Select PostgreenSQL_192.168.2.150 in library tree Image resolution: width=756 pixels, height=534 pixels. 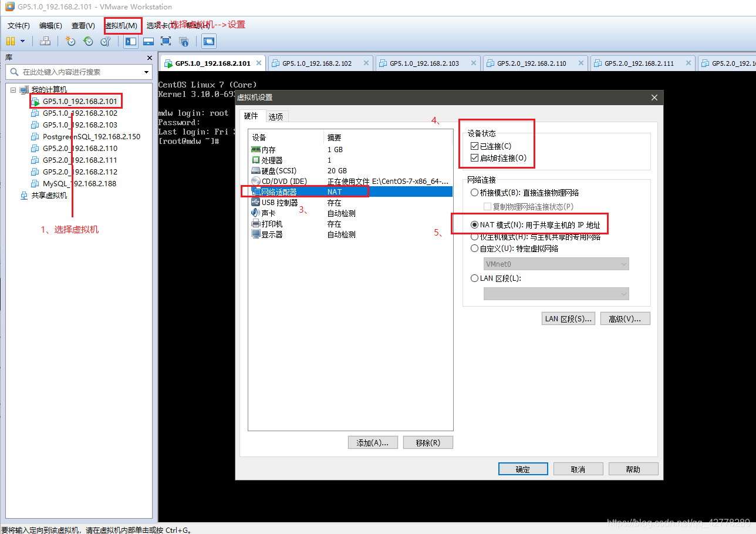point(92,137)
